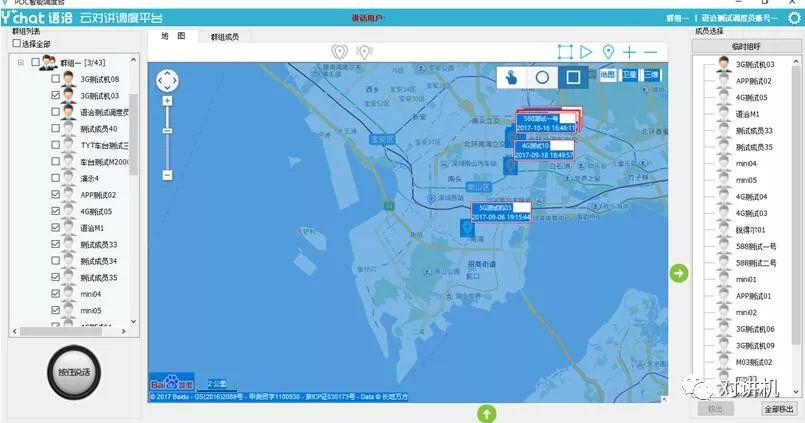Collapse the 群组一 tree node
This screenshot has height=423, width=805.
tap(21, 63)
